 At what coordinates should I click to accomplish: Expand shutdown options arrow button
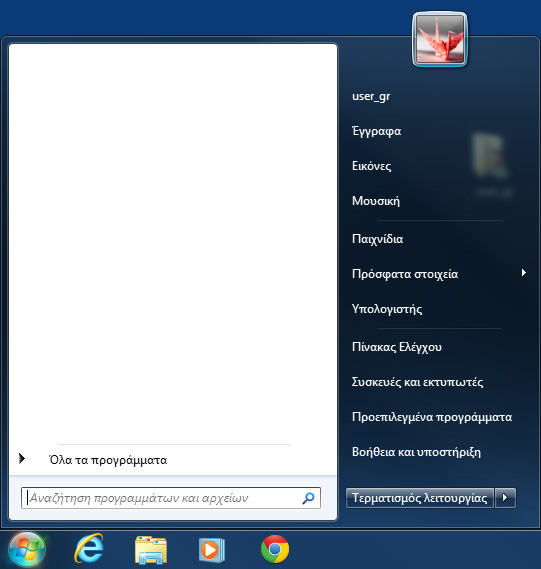click(505, 498)
